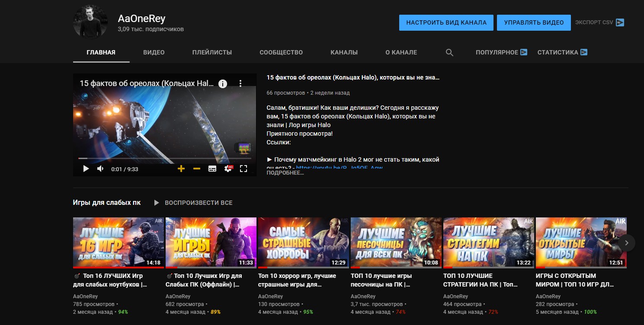Open the three-dot player menu
Viewport: 644px width, 325px height.
pos(241,84)
